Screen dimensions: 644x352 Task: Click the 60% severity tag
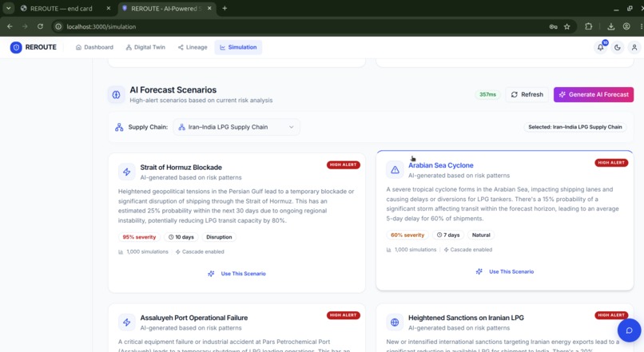(x=407, y=235)
